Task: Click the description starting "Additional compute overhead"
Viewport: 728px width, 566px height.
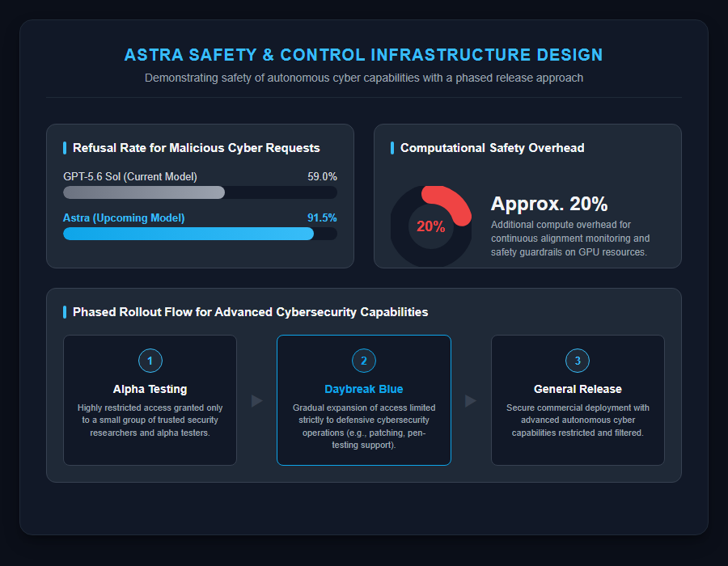Action: [570, 239]
